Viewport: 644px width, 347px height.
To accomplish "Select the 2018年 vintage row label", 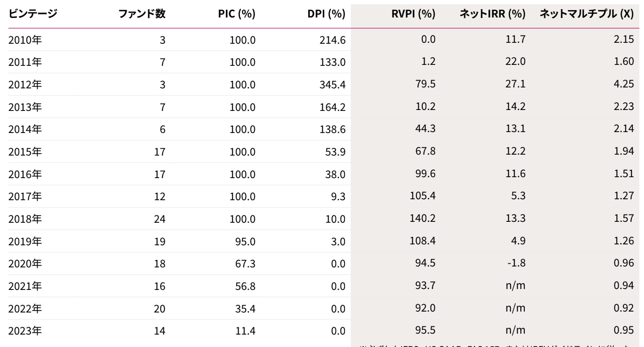I will pyautogui.click(x=25, y=220).
